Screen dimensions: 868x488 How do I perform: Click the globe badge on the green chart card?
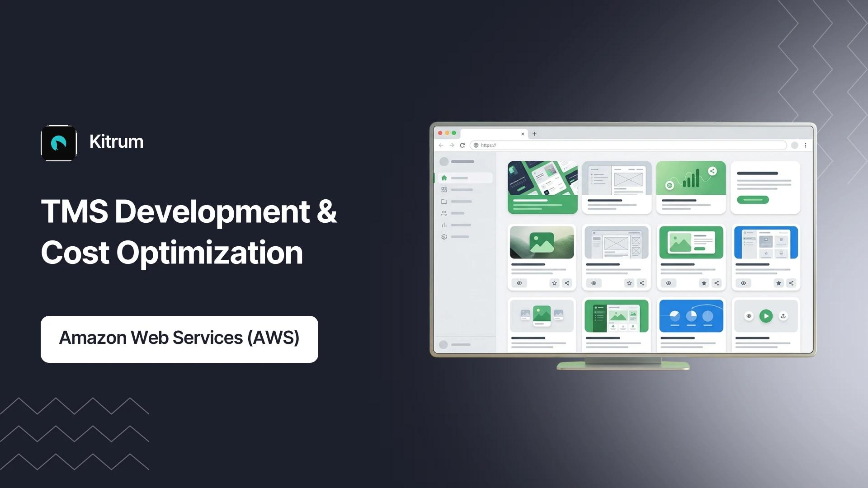click(670, 185)
